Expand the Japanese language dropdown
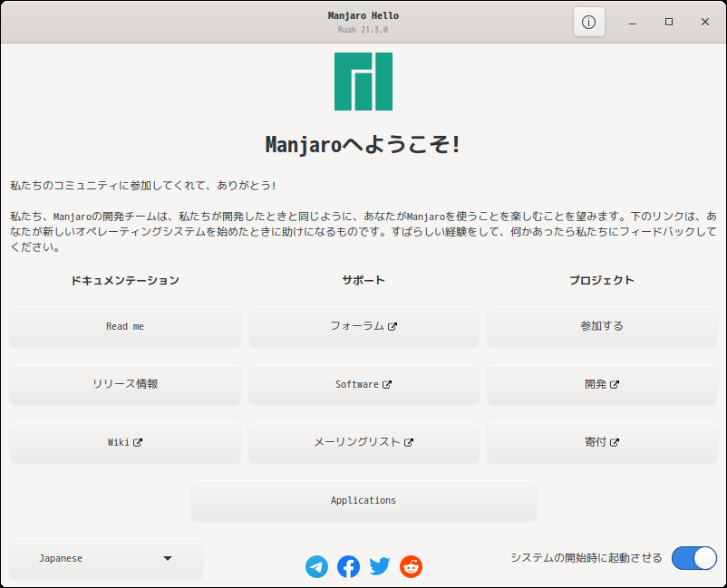 click(x=106, y=558)
